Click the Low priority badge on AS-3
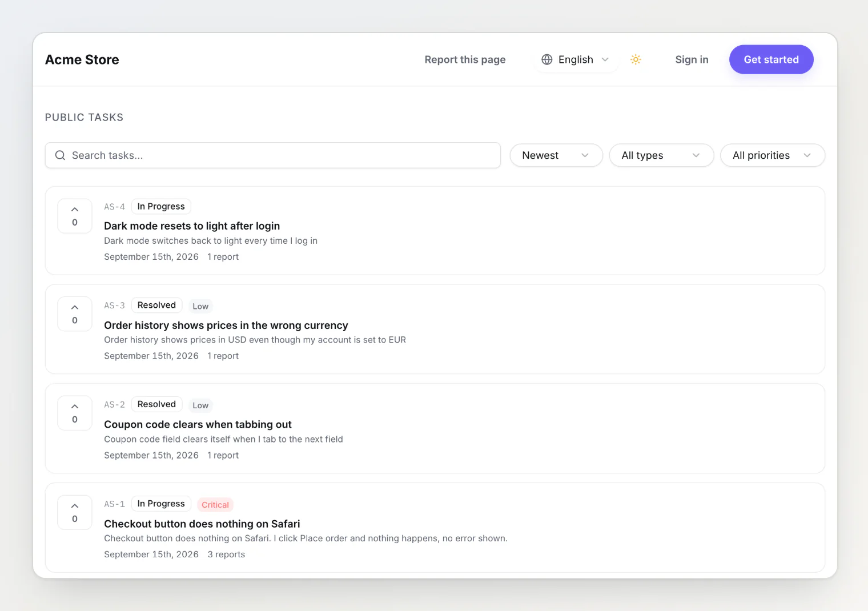Viewport: 868px width, 611px height. 200,306
